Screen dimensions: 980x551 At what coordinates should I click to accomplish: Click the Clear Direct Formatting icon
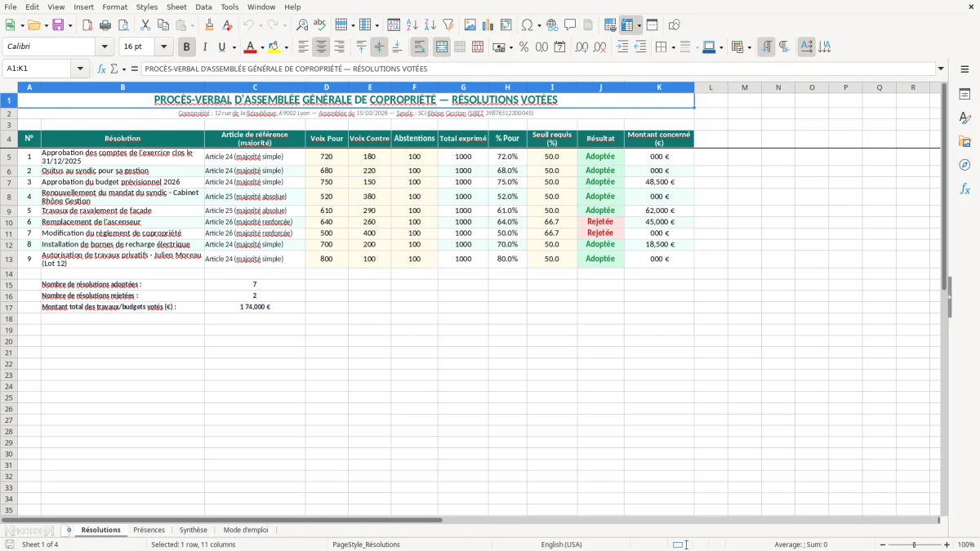coord(227,25)
